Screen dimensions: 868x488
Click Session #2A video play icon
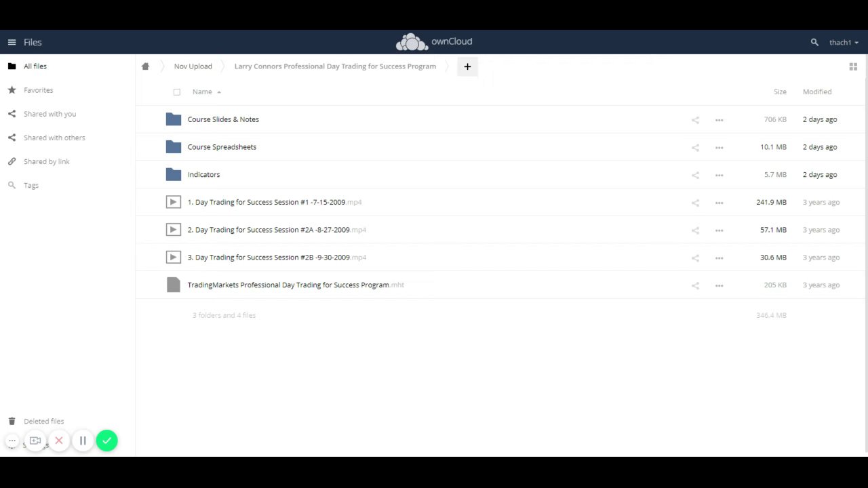coord(174,230)
